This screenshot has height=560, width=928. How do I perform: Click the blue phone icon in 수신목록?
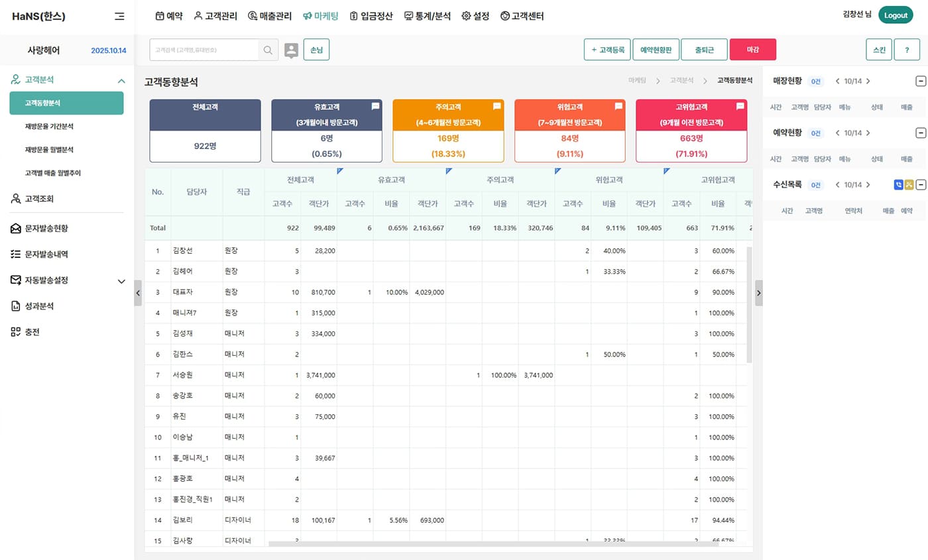[898, 185]
